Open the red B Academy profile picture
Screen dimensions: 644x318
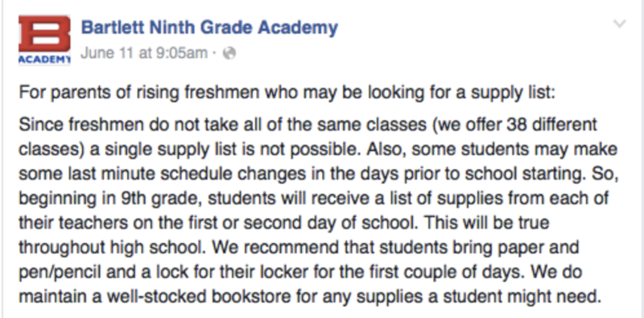pos(44,40)
